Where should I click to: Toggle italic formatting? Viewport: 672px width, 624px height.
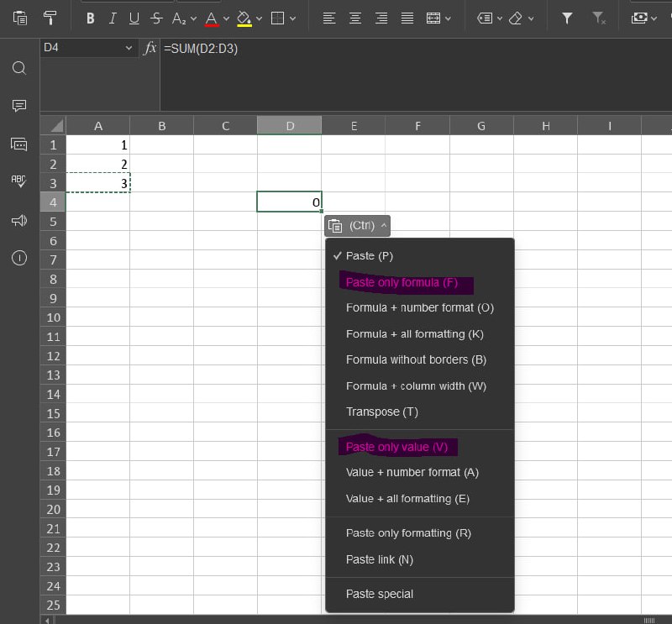[113, 18]
